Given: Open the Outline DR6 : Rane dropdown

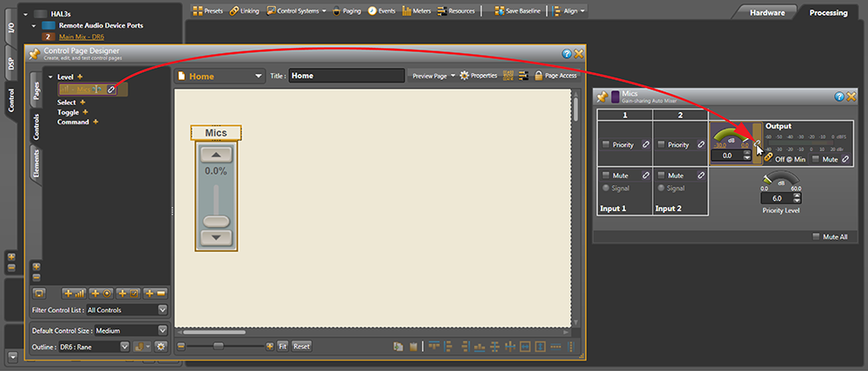Looking at the screenshot, I should point(94,347).
